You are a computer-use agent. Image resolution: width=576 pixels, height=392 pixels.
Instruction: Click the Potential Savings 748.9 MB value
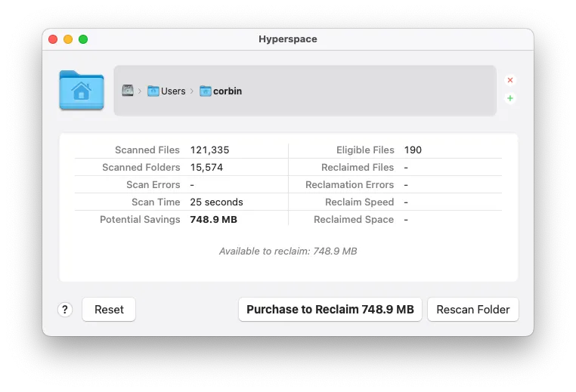[x=212, y=220]
